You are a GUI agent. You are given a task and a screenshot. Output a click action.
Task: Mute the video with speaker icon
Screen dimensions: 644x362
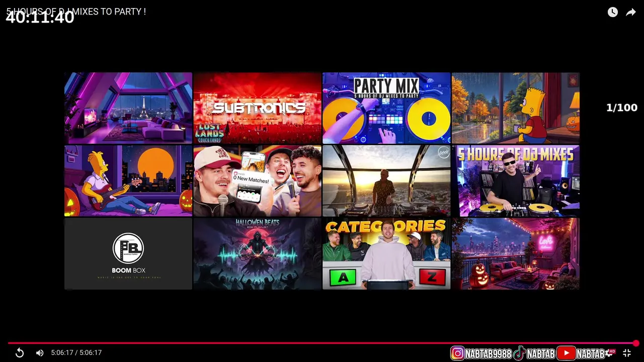40,353
